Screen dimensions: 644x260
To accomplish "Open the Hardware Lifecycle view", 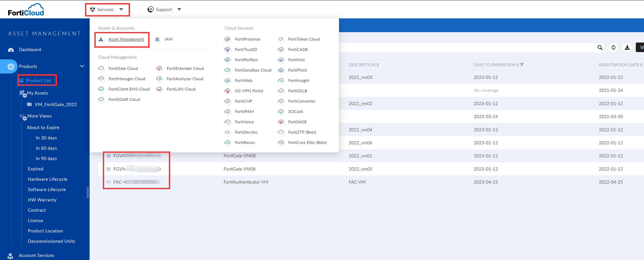I will [x=47, y=179].
